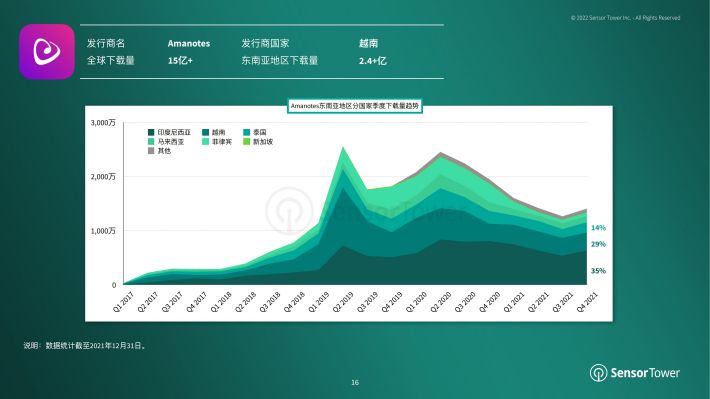Select the 其他 gray legend swatch
Screen dimensions: 710x399
click(x=151, y=151)
